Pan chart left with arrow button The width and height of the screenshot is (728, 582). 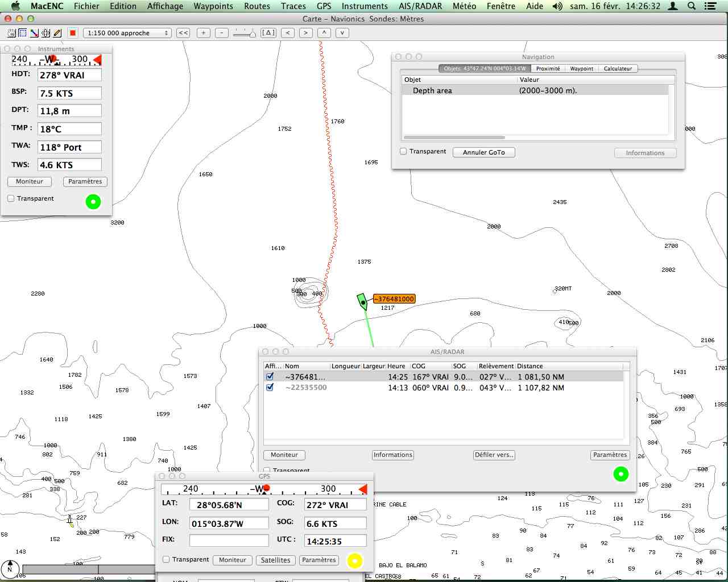[288, 33]
